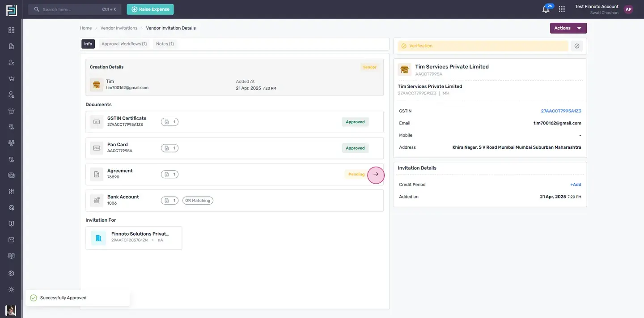This screenshot has width=644, height=318.
Task: Click the arrow beside the Pending Agreement
Action: pos(376,174)
